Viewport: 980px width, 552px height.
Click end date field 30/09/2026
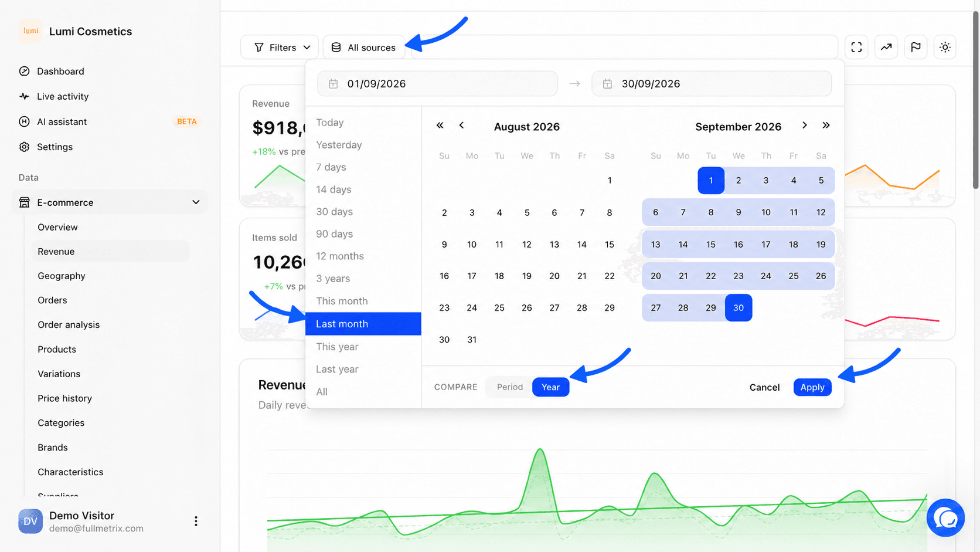pyautogui.click(x=712, y=84)
